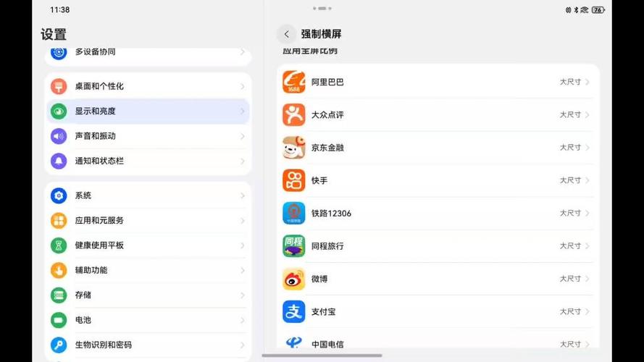
Task: Open 桌面和个性化 settings
Action: 148,86
